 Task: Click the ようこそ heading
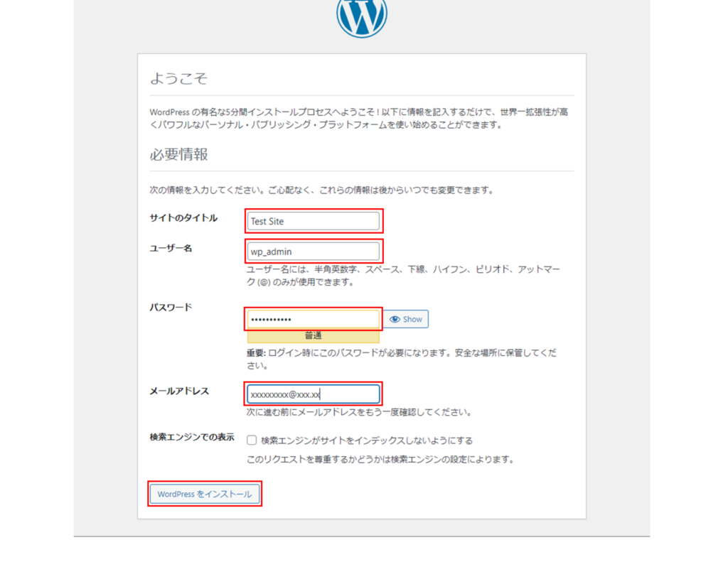click(x=178, y=78)
